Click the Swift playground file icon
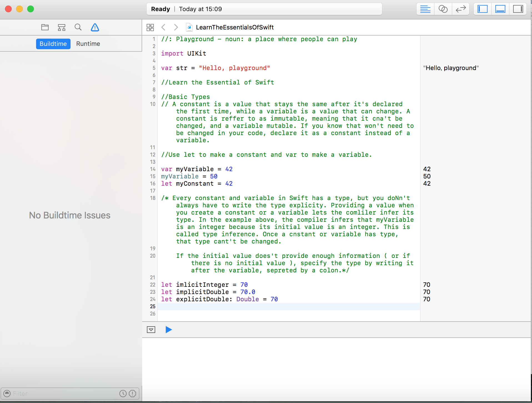532x403 pixels. click(x=189, y=27)
